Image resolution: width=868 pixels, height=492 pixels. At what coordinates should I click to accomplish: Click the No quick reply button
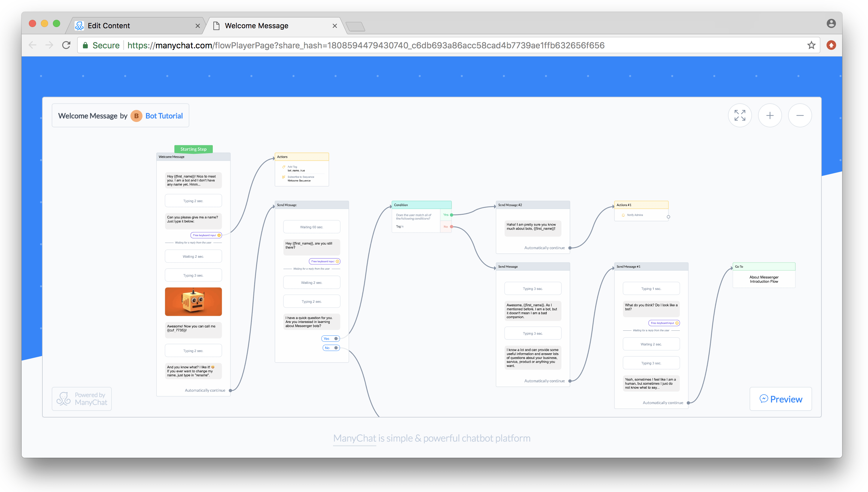(x=332, y=348)
